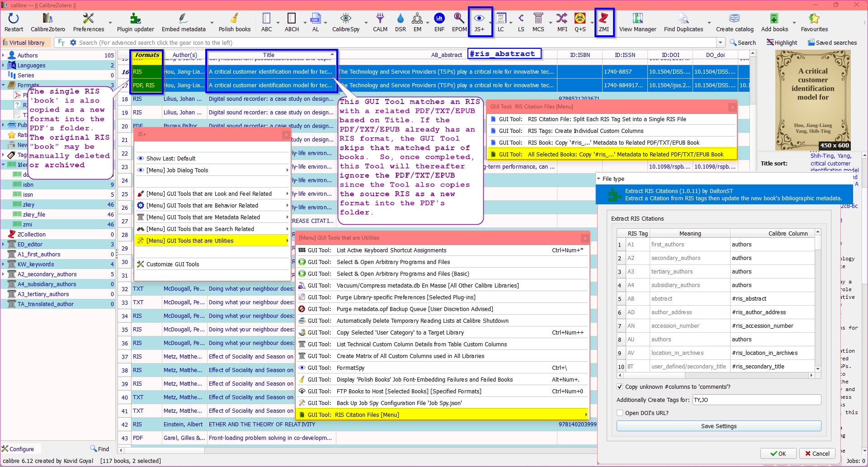
Task: Uncheck Copy unknown #columns to 'comments'
Action: pyautogui.click(x=620, y=387)
